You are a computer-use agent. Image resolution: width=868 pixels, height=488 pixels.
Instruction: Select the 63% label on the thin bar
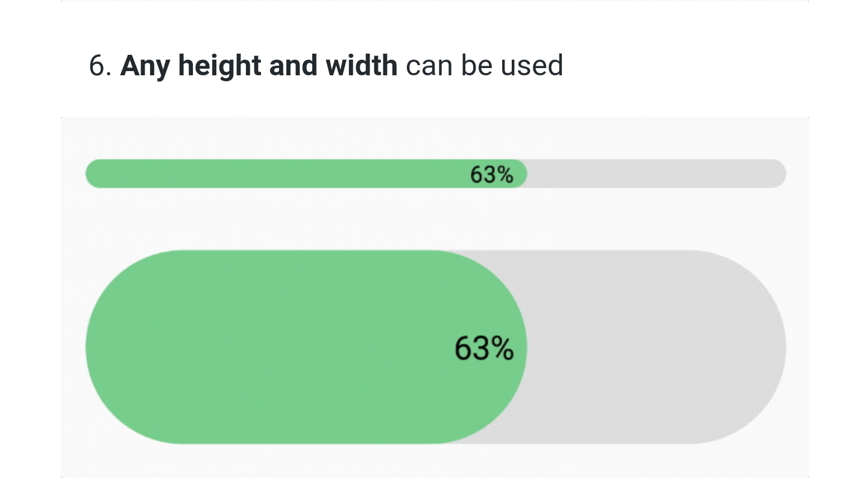(491, 175)
